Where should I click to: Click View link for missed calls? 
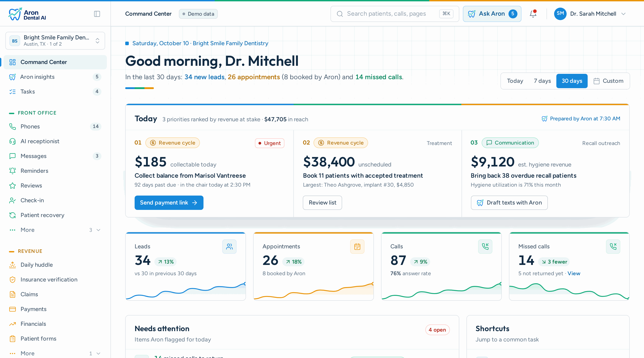[x=574, y=273]
